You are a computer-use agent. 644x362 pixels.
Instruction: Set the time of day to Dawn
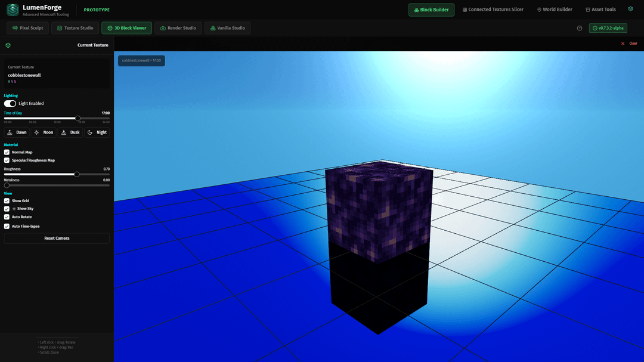coord(17,132)
